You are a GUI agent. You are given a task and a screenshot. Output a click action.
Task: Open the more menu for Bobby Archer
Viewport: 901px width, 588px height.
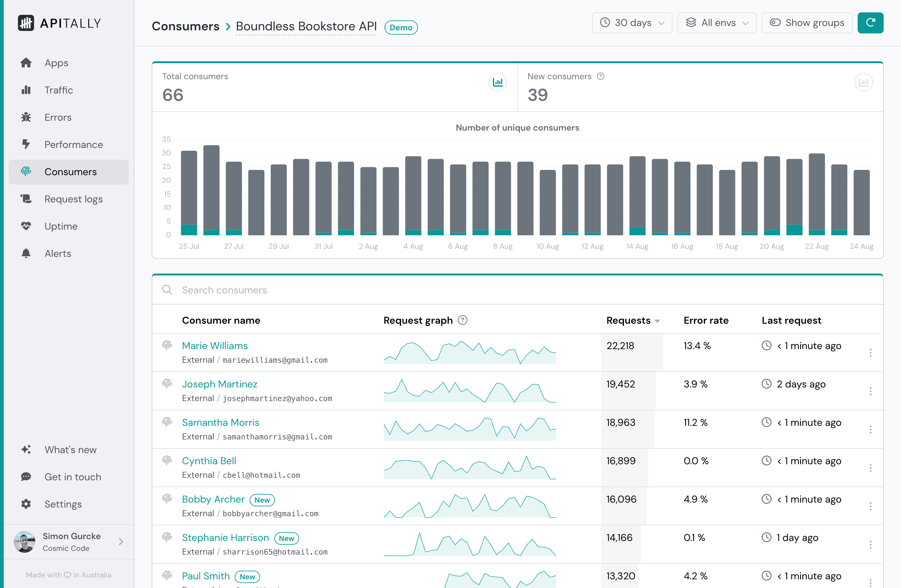point(870,506)
